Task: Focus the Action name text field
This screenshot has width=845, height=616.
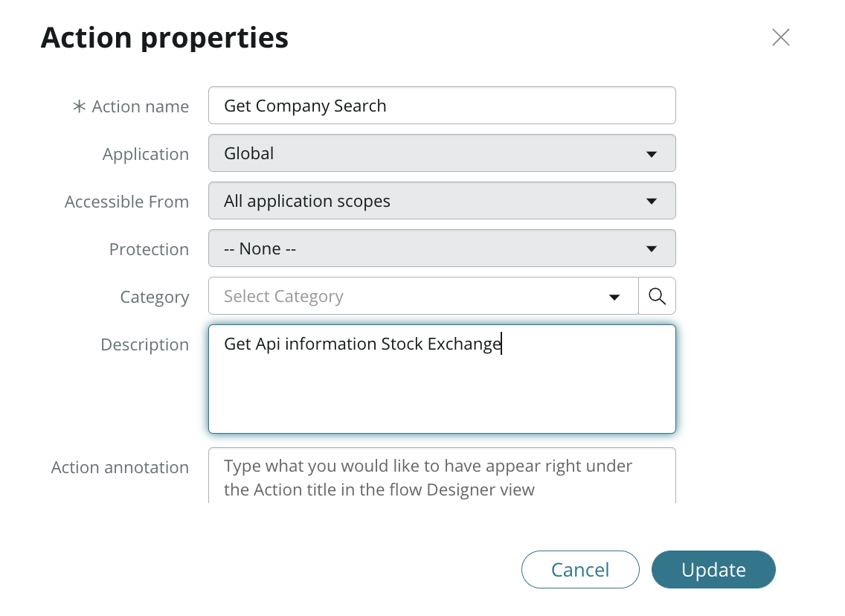Action: (x=442, y=106)
